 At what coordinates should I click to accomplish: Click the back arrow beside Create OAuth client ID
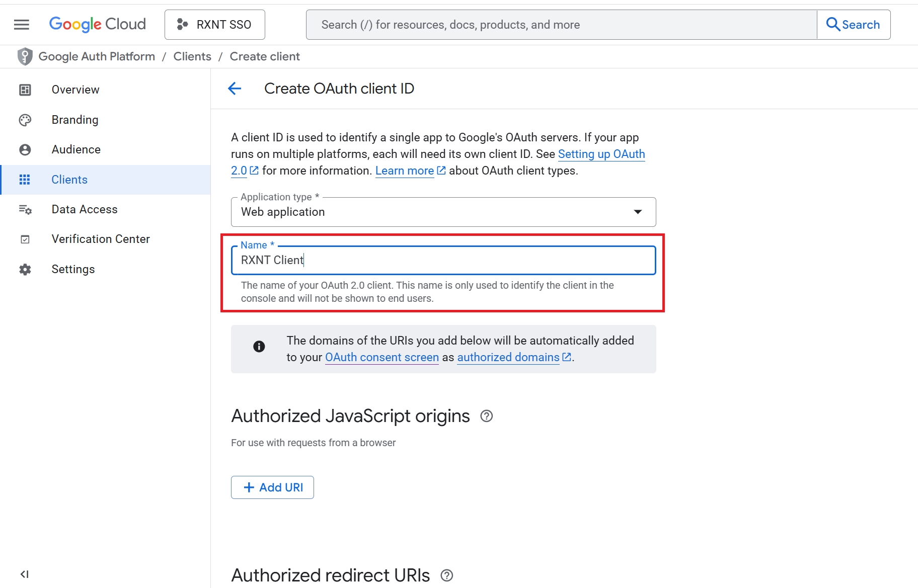(x=235, y=89)
